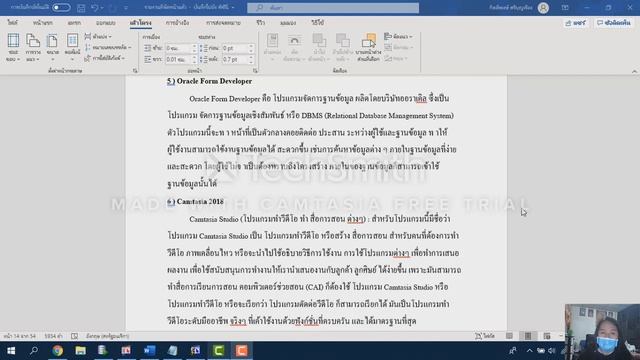
Task: Open Windows taskbar search icon
Action: coord(34,351)
